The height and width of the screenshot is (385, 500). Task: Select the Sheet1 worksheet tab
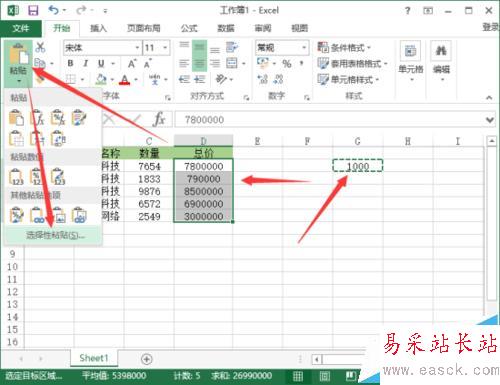(x=94, y=358)
